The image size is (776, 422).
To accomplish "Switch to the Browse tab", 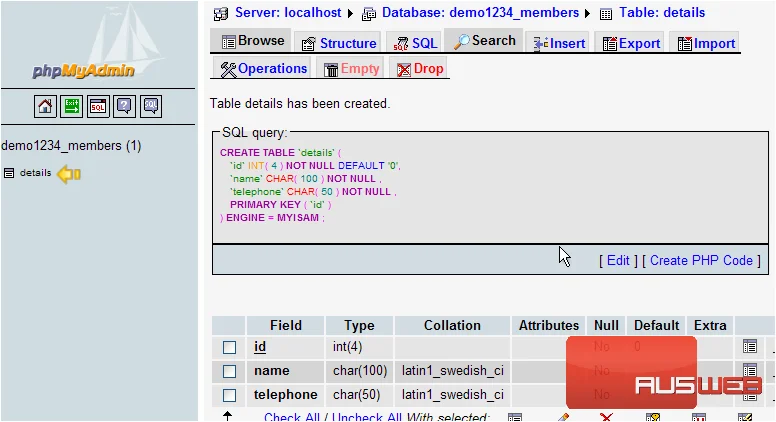I will point(253,41).
